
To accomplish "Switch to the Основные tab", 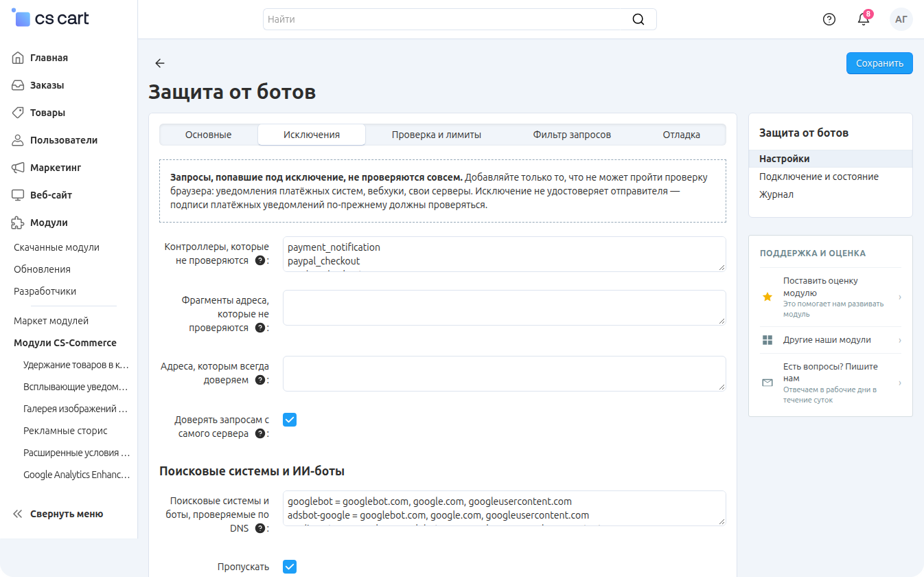I will click(x=208, y=135).
